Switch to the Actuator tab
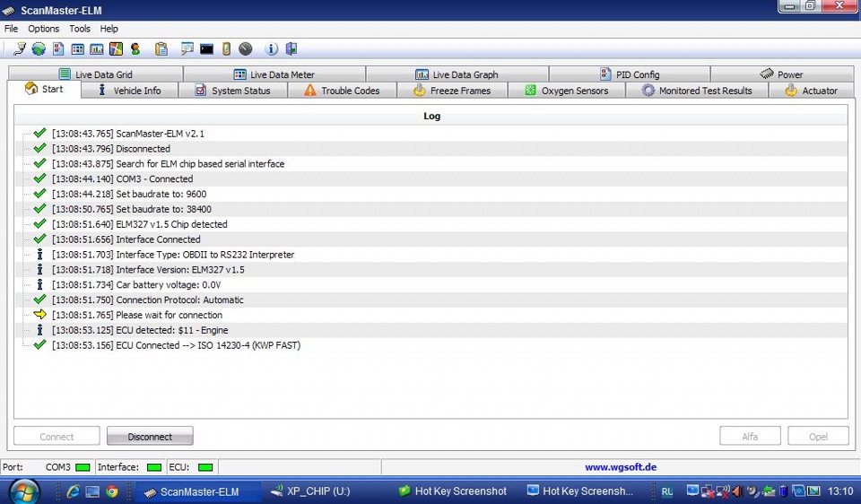The image size is (861, 504). (812, 91)
